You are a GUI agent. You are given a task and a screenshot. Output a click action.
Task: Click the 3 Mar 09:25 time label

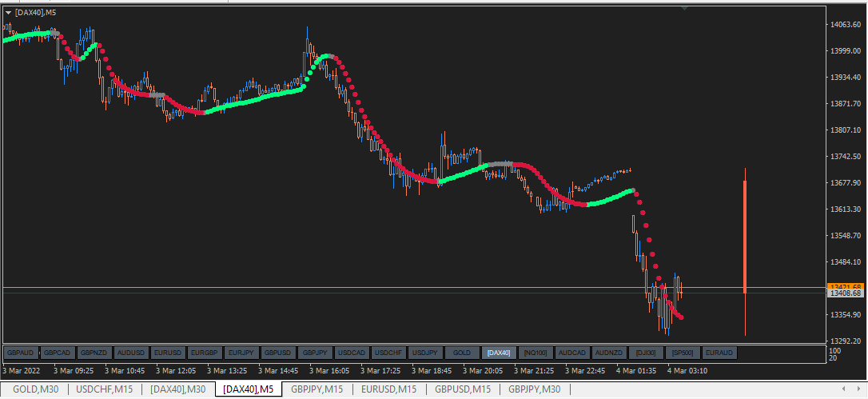[74, 370]
